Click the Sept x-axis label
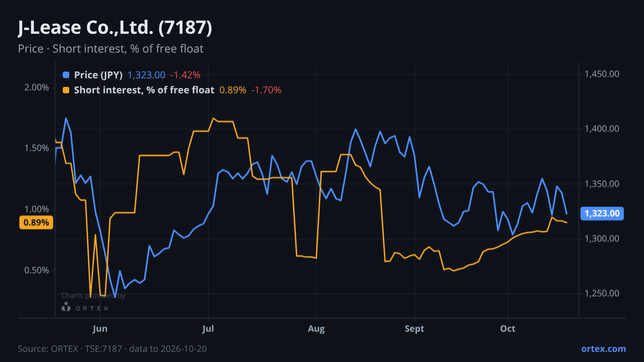This screenshot has width=644, height=362. (x=414, y=328)
